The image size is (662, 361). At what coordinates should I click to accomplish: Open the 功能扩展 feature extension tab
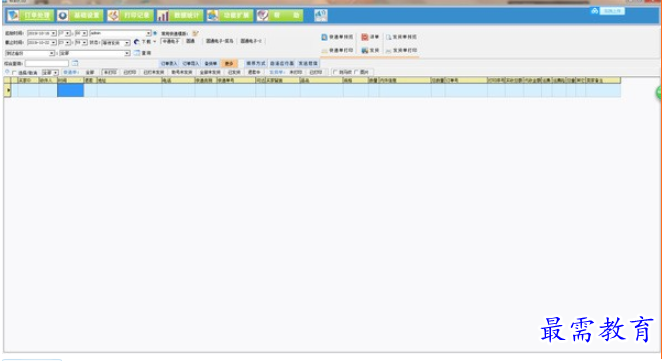click(x=230, y=16)
